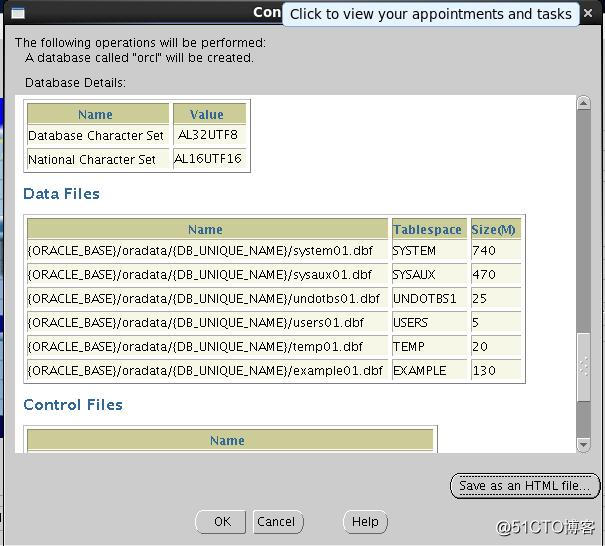Click the size value 25
This screenshot has width=605, height=546.
click(x=496, y=298)
